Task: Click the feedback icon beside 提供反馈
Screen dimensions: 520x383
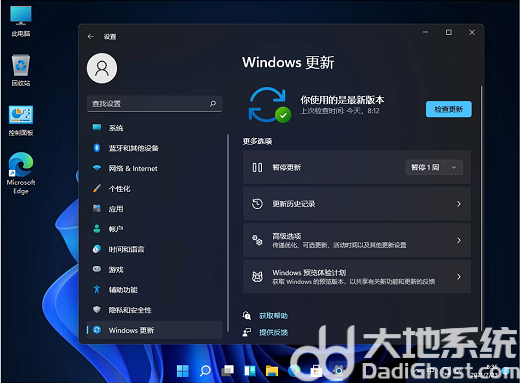Action: coord(247,332)
